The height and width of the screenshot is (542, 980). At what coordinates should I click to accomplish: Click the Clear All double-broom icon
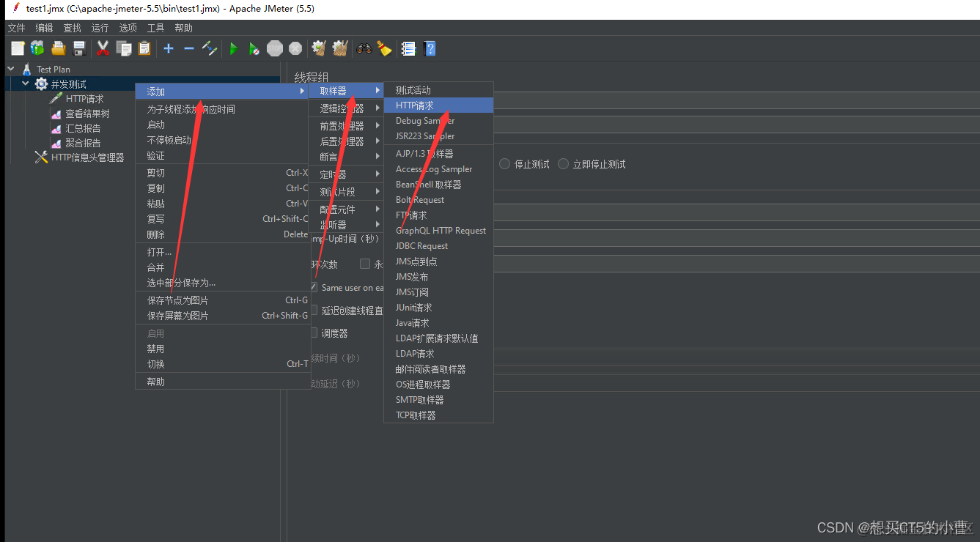tap(339, 48)
